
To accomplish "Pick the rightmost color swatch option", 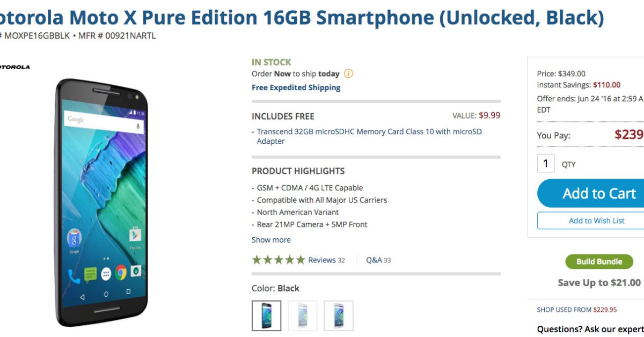I will (339, 316).
